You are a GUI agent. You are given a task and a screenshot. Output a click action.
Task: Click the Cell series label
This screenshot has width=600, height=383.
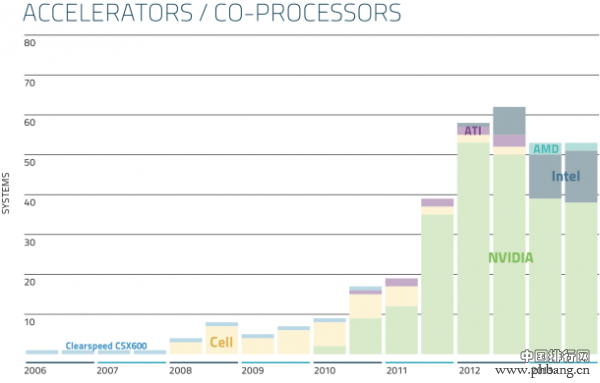point(221,342)
